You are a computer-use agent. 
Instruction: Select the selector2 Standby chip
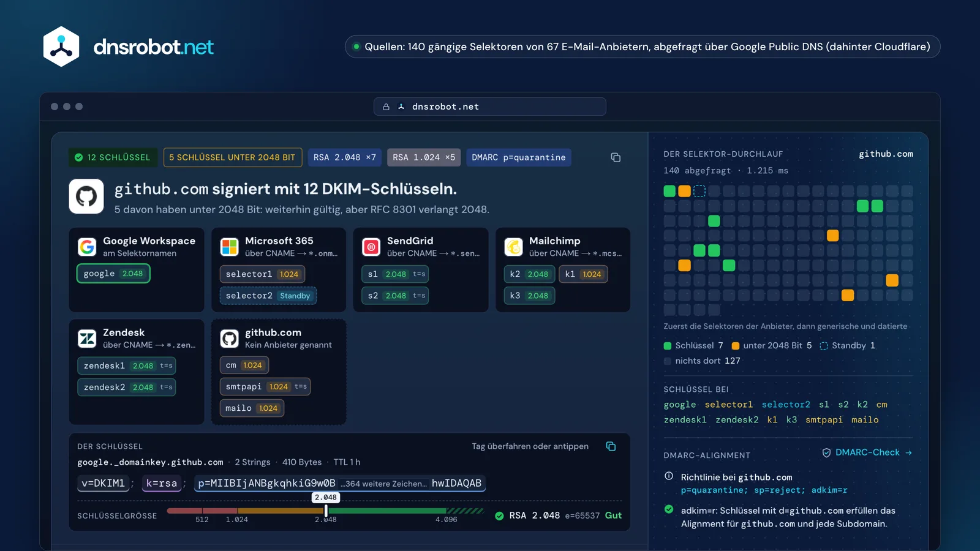click(268, 296)
